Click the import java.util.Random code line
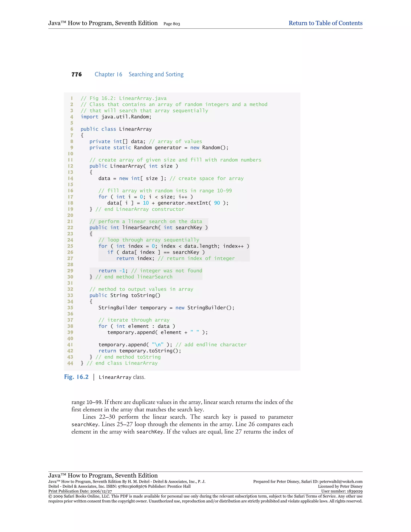This screenshot has width=411, height=532. [x=116, y=117]
